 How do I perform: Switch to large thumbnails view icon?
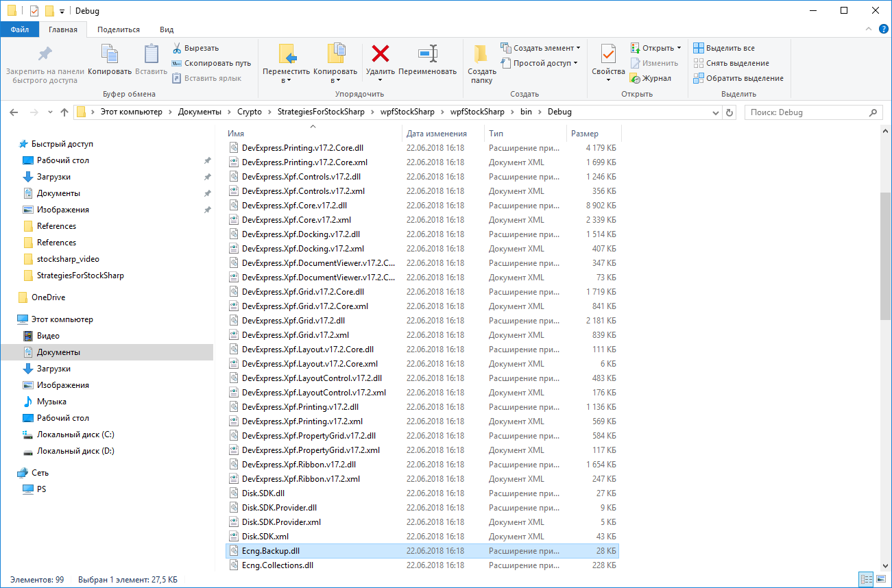click(880, 580)
